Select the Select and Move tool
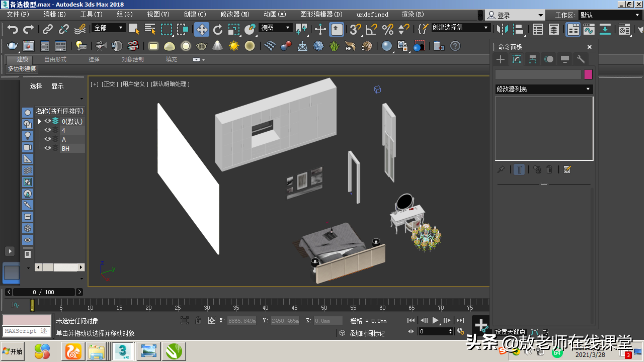Viewport: 644px width, 362px height. (202, 29)
